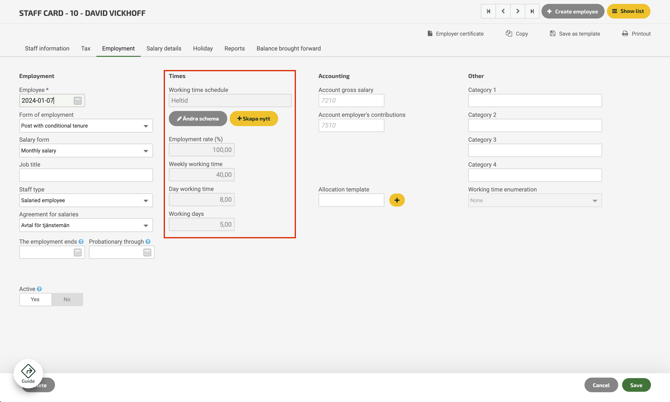Go to the last employee record

[532, 12]
